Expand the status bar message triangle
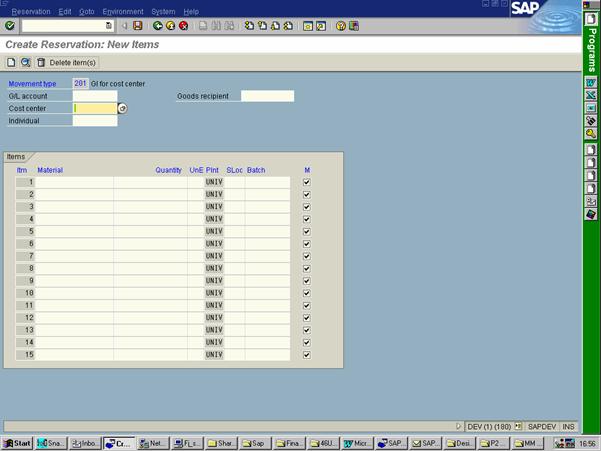 point(458,426)
